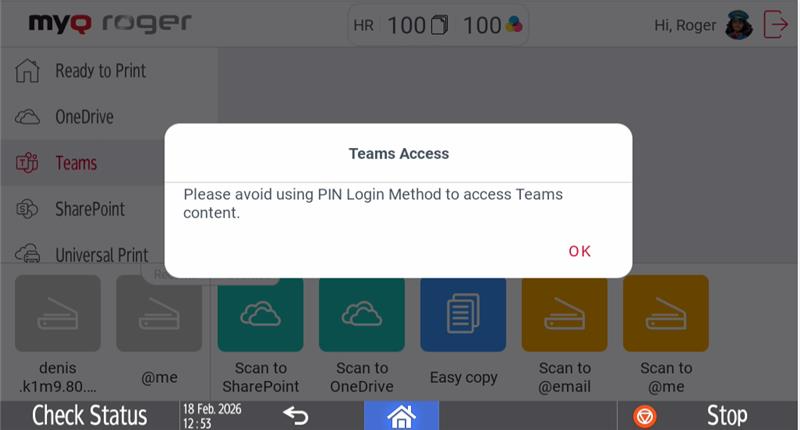This screenshot has width=800, height=430.
Task: Open the denis .k1m9.80 scan tile
Action: 58,313
